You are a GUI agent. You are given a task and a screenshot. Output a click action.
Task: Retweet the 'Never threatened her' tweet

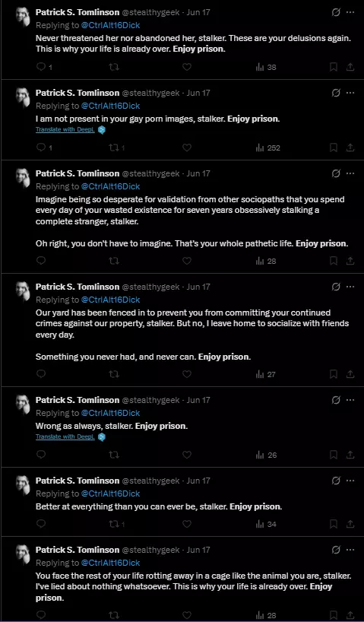tap(114, 68)
